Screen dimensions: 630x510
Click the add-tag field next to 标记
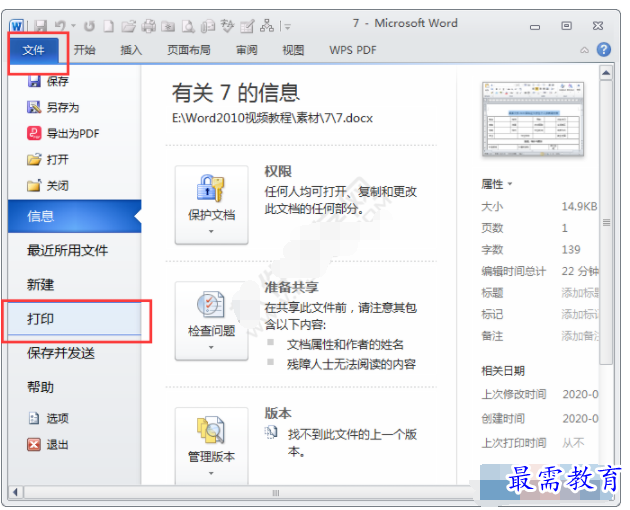(x=580, y=314)
